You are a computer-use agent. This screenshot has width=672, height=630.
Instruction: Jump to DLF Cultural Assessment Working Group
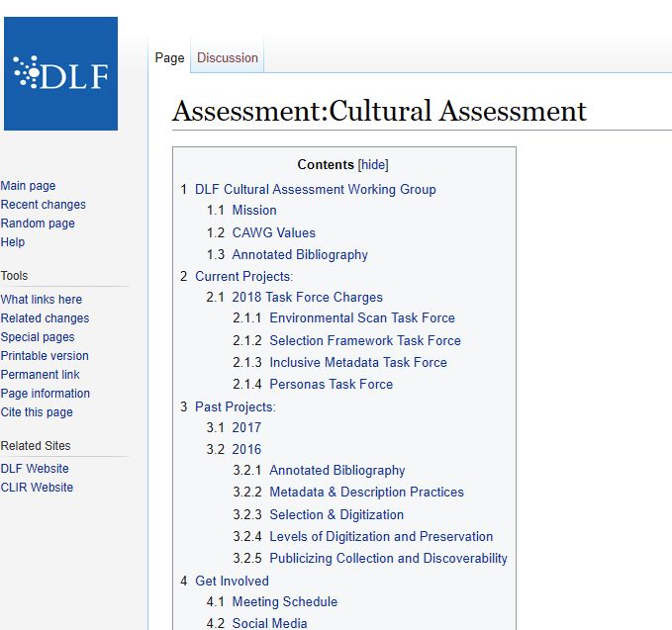tap(316, 189)
